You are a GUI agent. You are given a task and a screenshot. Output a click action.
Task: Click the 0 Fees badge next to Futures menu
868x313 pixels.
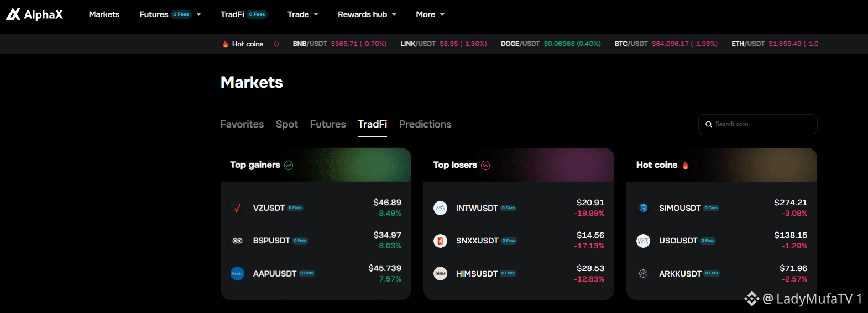181,14
